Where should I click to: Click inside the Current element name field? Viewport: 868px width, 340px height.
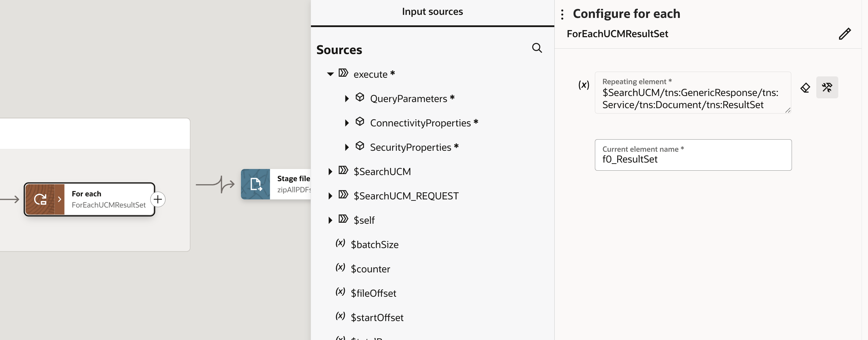click(693, 159)
